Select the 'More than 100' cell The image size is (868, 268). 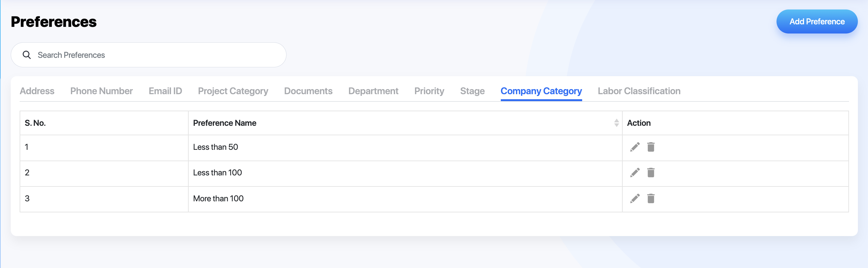point(405,199)
